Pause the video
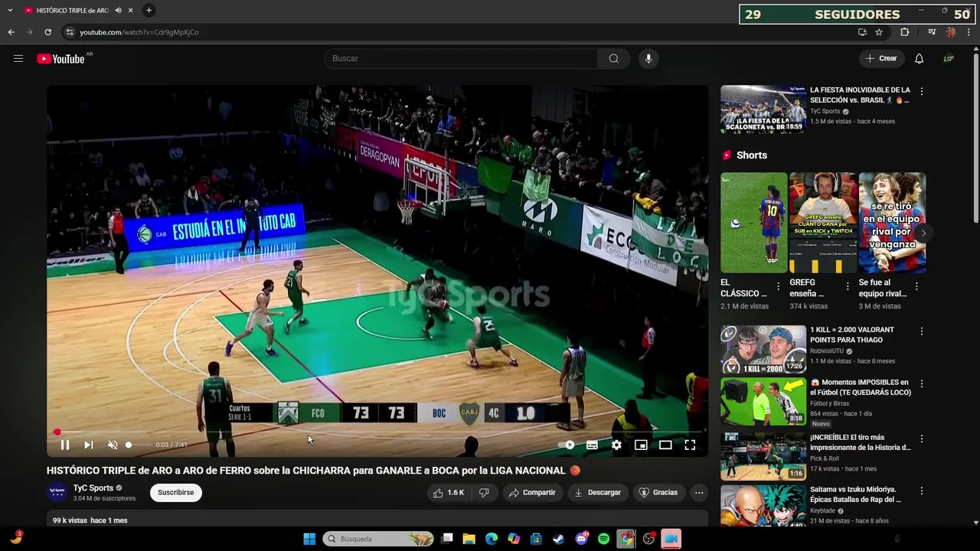 click(65, 445)
